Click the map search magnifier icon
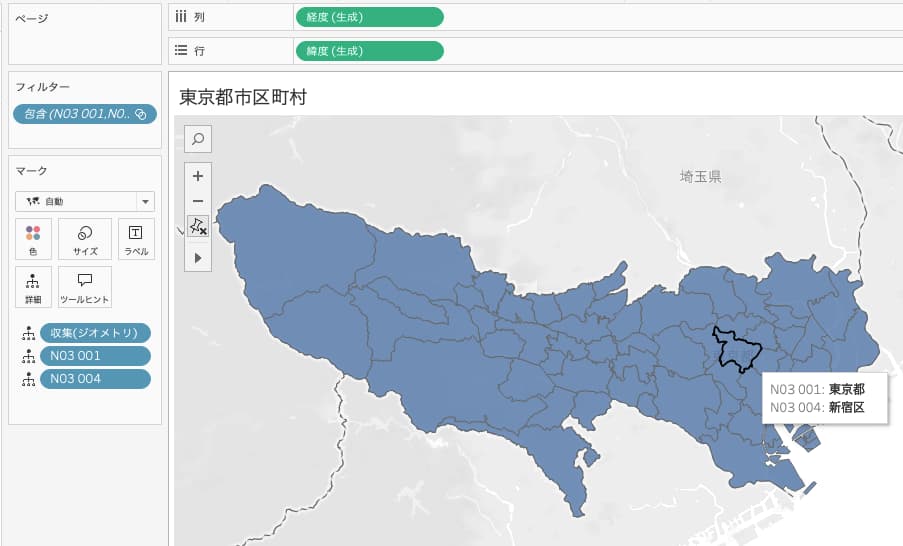Image resolution: width=903 pixels, height=546 pixels. tap(198, 139)
